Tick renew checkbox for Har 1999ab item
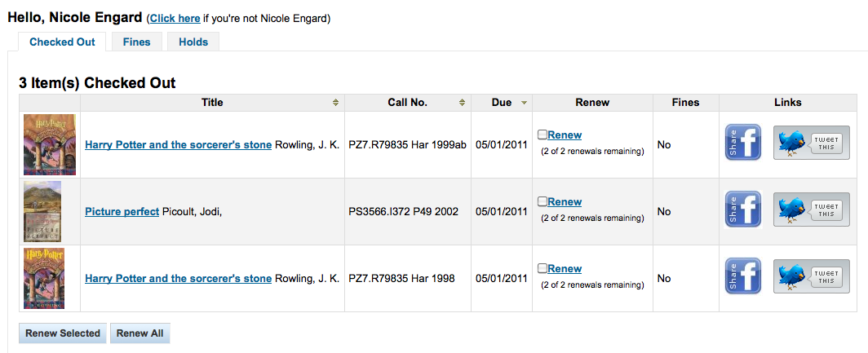The height and width of the screenshot is (353, 868). coord(542,135)
